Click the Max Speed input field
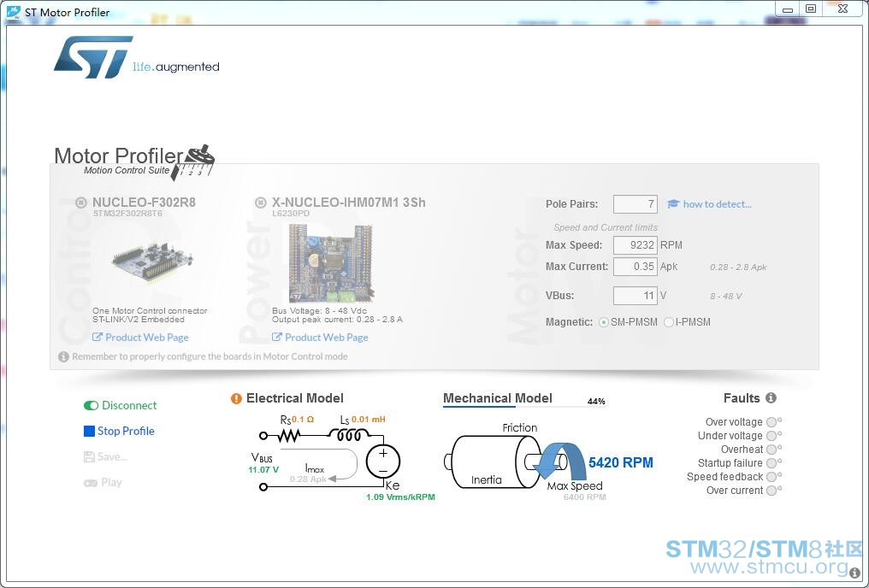Viewport: 869px width, 588px height. 635,245
